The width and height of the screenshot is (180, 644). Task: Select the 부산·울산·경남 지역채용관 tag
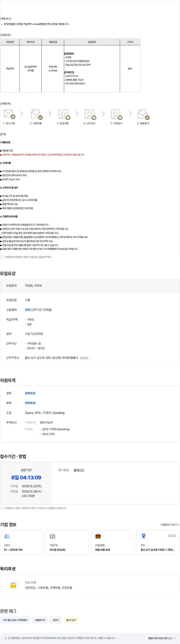coord(15,620)
